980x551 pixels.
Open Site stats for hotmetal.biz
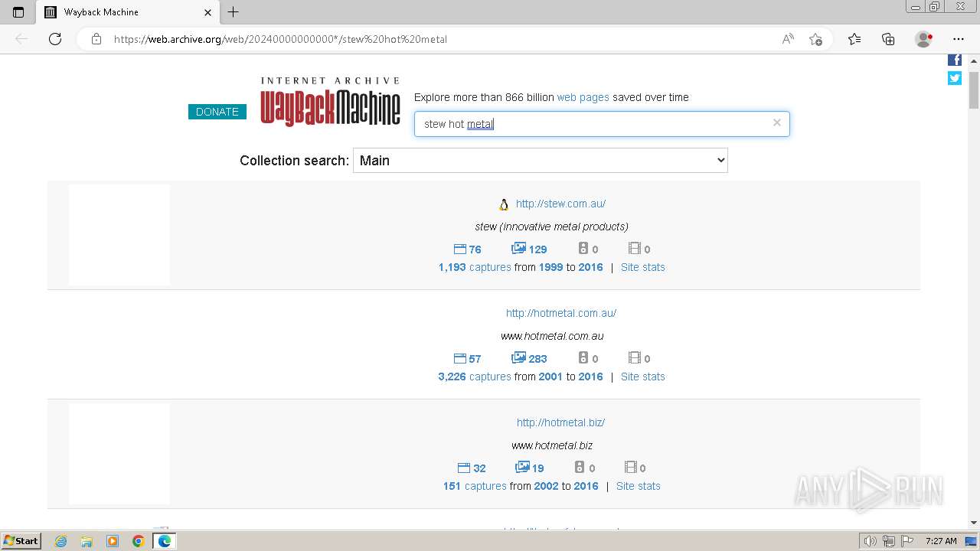click(638, 486)
